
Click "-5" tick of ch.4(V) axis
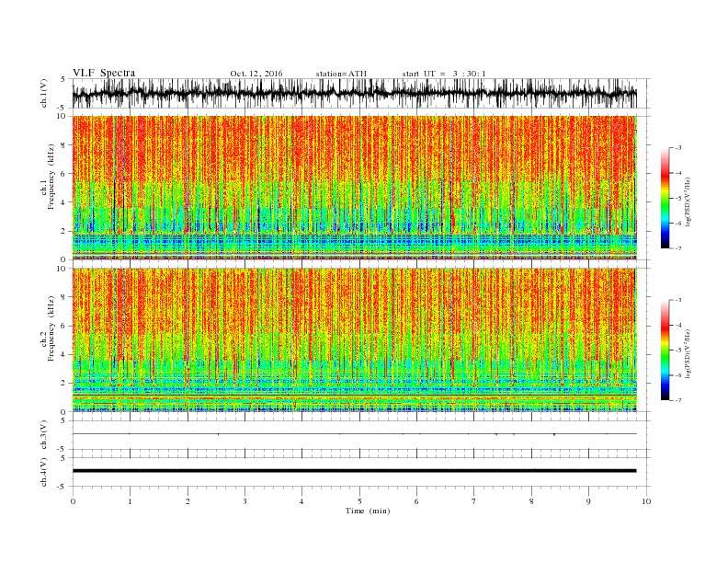[x=63, y=487]
